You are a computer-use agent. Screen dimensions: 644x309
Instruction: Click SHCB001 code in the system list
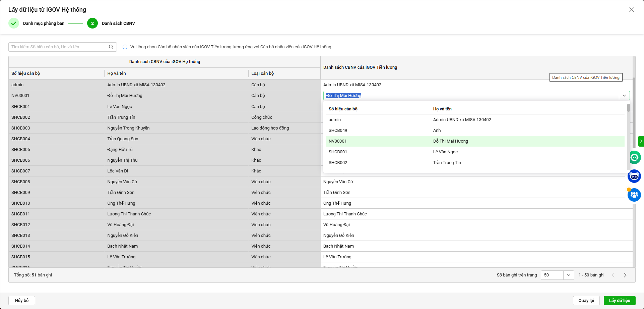(56, 107)
